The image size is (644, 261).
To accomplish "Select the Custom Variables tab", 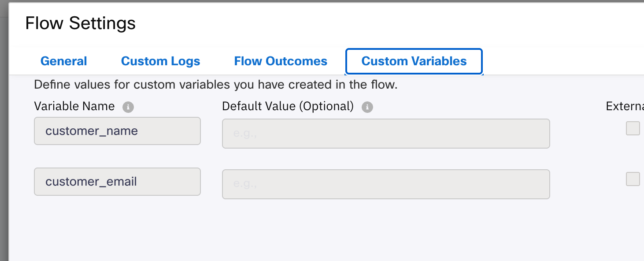I will (x=414, y=61).
